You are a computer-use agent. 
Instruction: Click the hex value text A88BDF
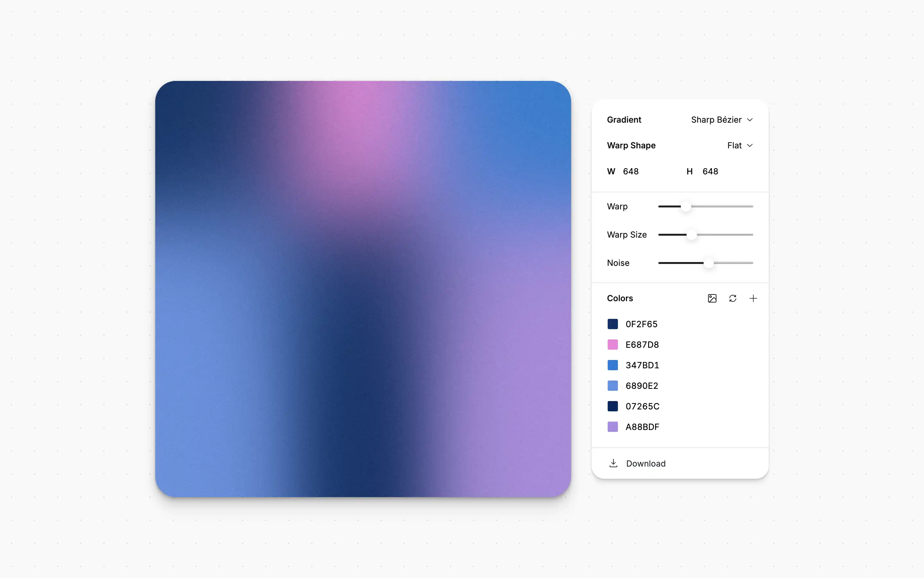[642, 427]
